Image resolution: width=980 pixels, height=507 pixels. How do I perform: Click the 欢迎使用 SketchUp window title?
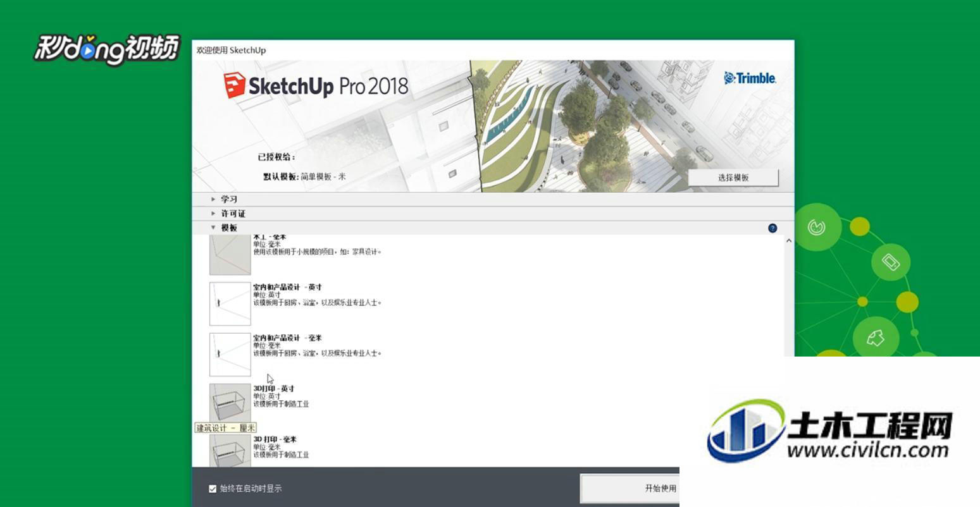[x=231, y=50]
